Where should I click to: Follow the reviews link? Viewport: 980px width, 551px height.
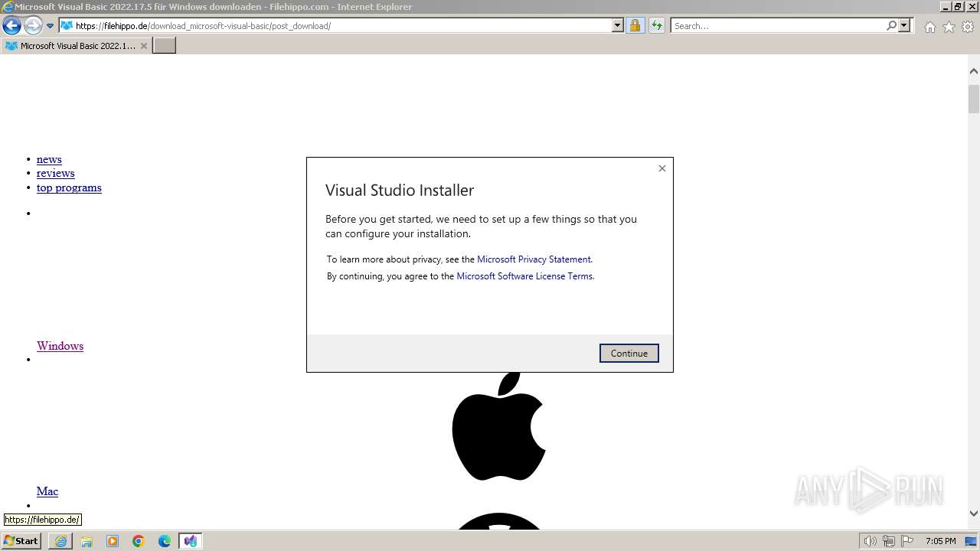pyautogui.click(x=55, y=173)
